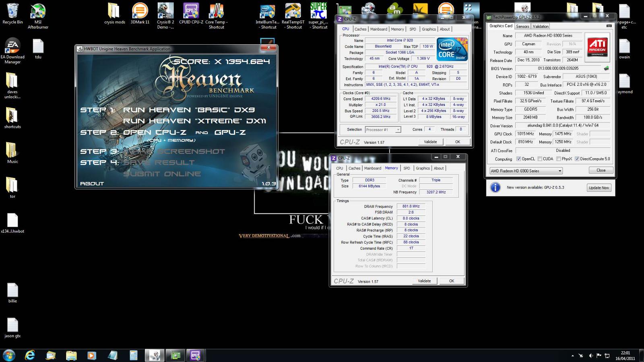
Task: Click Update Now for GPU-Z 0.5.3
Action: (599, 188)
